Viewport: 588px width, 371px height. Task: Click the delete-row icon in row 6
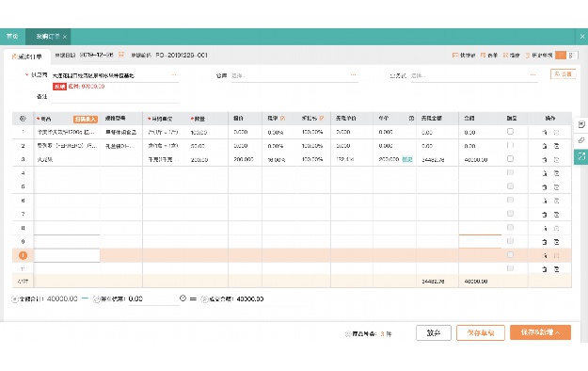557,201
